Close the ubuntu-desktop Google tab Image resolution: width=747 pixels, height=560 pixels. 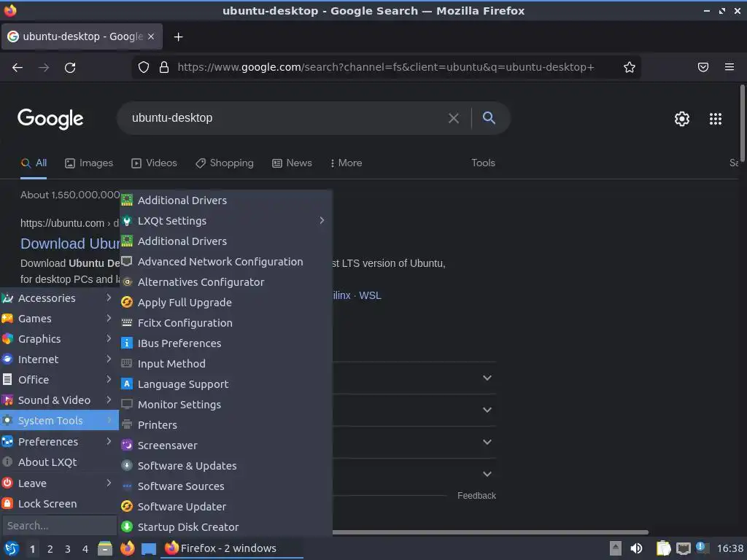tap(151, 36)
